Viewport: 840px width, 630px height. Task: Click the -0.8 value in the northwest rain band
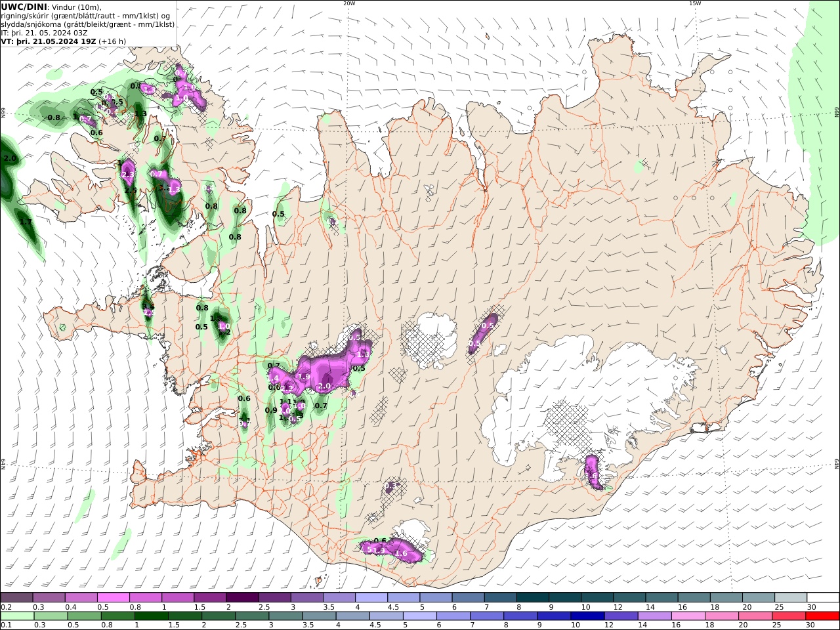(x=52, y=118)
